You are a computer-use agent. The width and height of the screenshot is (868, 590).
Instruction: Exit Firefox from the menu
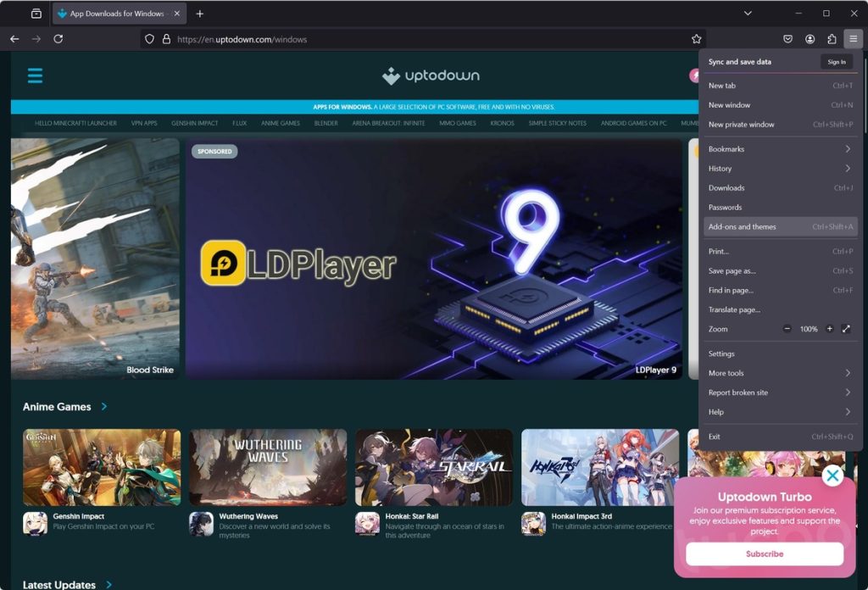pos(780,437)
